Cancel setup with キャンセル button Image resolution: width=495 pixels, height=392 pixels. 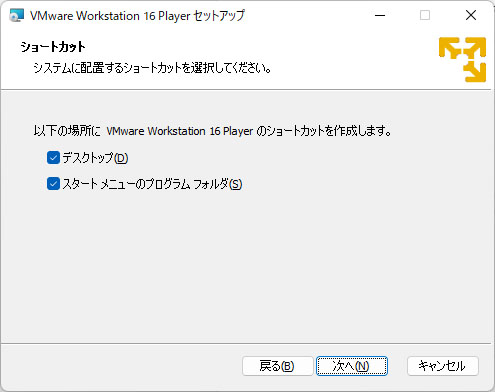(x=443, y=366)
